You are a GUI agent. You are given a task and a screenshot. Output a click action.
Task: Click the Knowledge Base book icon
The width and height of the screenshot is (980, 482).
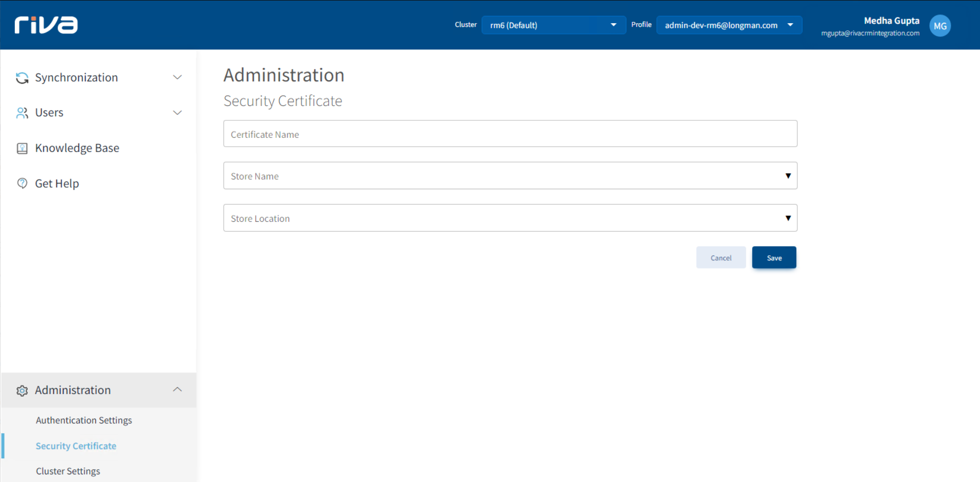tap(22, 148)
